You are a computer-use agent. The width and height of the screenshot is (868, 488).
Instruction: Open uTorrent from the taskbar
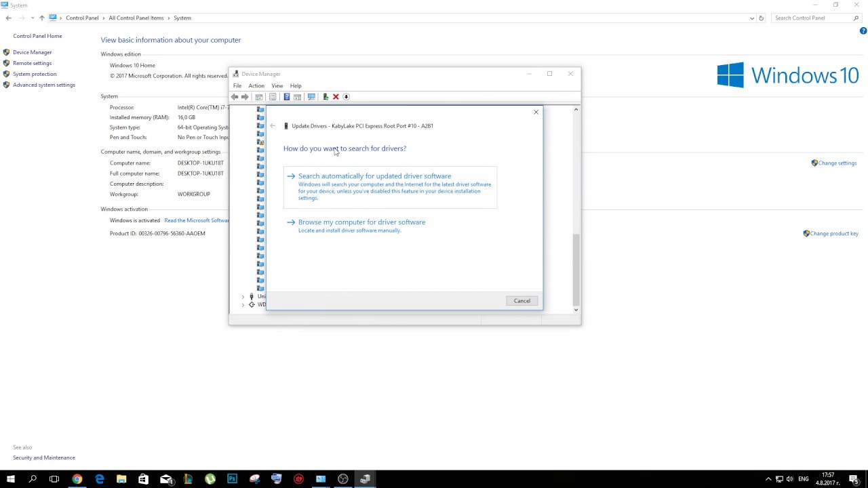[210, 479]
